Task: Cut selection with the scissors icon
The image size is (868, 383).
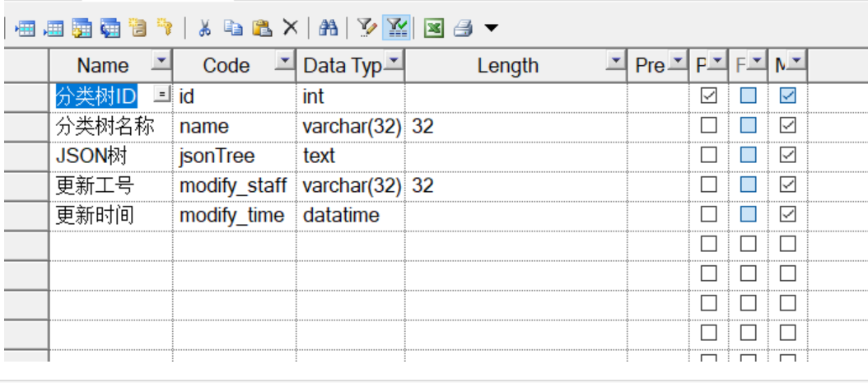Action: 205,28
